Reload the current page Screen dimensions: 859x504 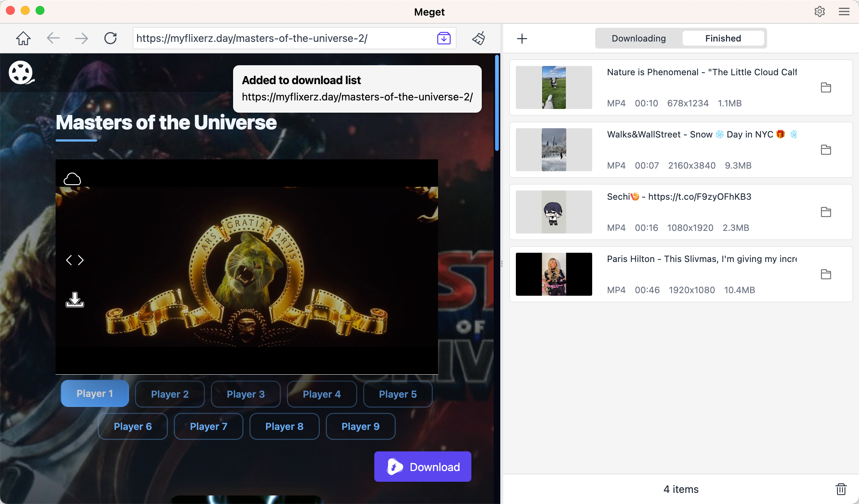click(x=110, y=38)
